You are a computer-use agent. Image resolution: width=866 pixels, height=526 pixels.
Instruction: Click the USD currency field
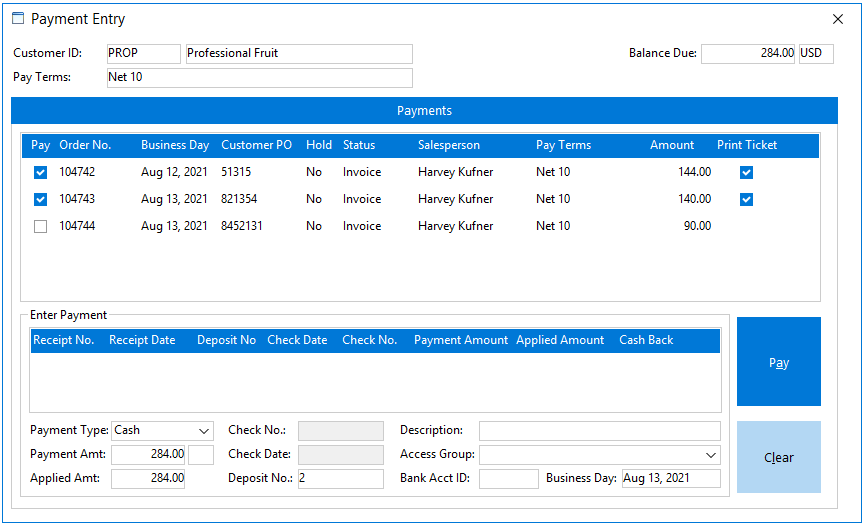tap(816, 54)
